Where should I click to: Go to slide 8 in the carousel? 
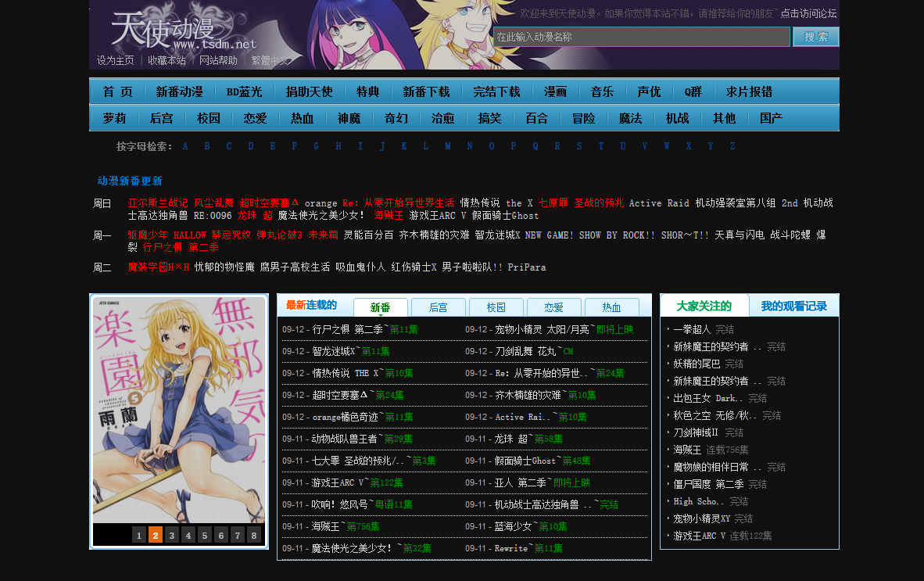coord(254,535)
